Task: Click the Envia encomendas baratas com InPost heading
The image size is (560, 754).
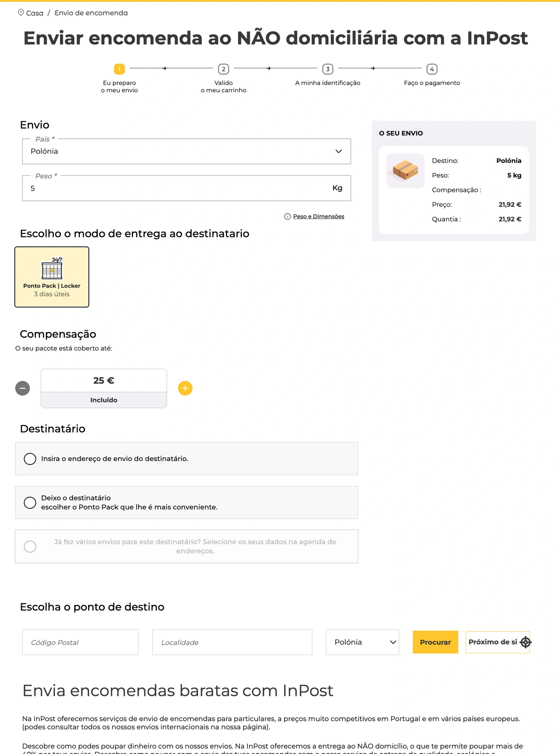Action: (178, 691)
